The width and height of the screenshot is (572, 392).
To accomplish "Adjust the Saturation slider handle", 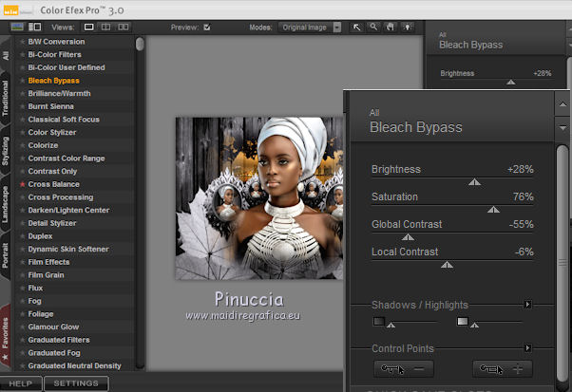I will coord(492,210).
